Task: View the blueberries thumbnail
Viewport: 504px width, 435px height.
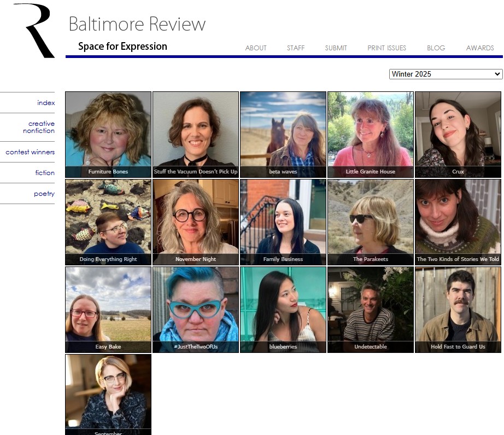Action: click(x=283, y=310)
